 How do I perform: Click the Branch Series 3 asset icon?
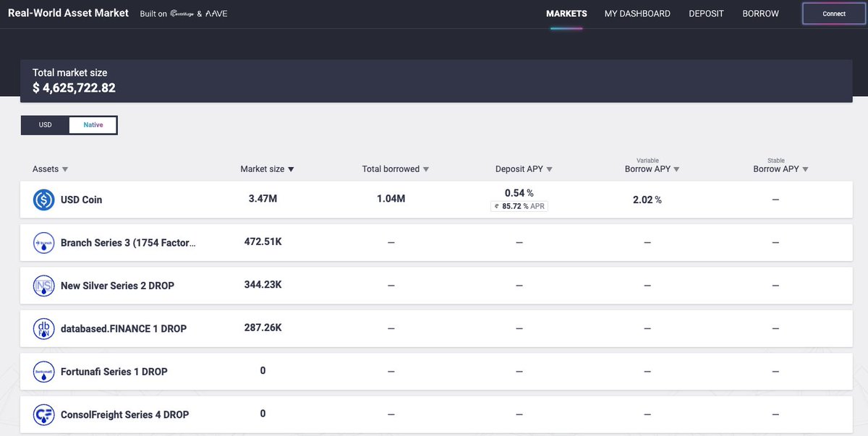[44, 243]
